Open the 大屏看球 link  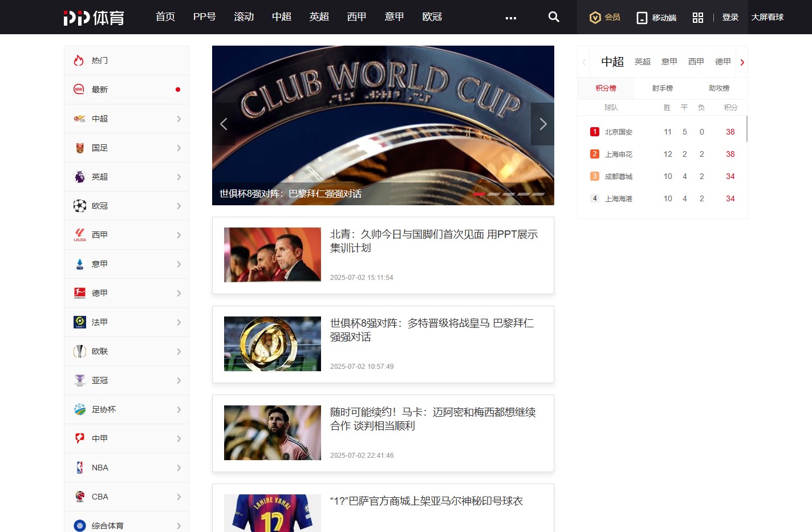coord(768,18)
